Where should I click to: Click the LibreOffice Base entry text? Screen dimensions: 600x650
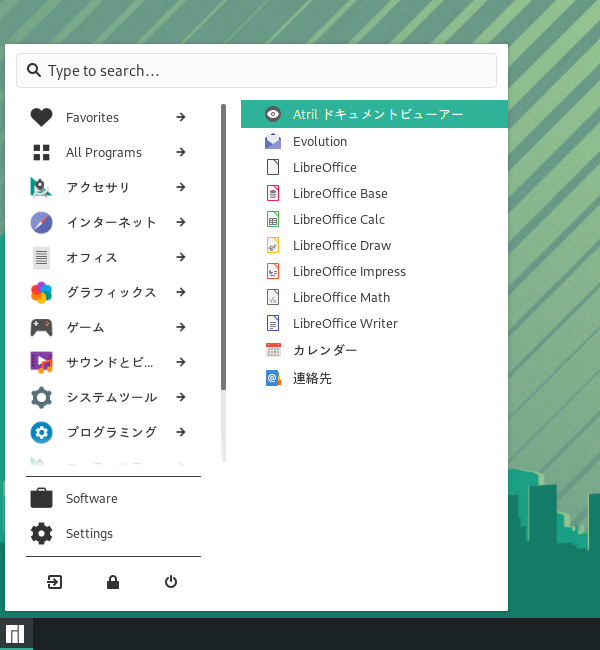pyautogui.click(x=340, y=194)
